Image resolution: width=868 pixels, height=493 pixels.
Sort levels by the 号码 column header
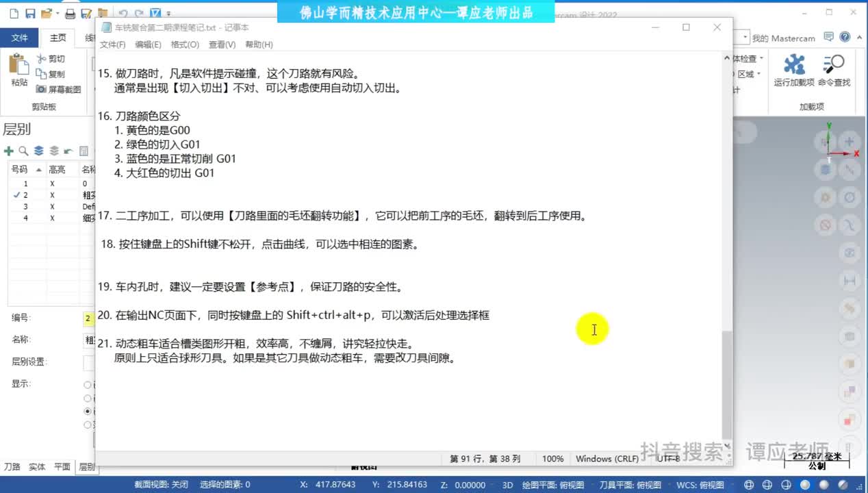tap(26, 169)
